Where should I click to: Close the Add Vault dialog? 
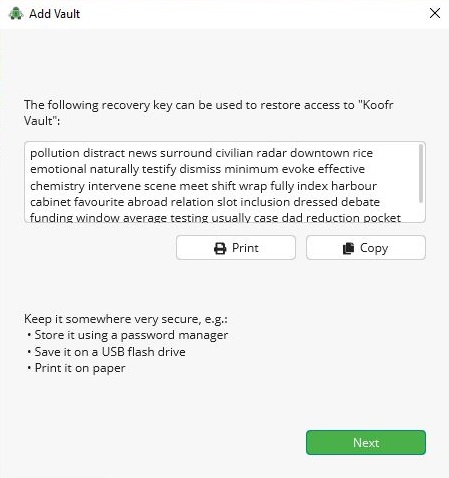435,13
